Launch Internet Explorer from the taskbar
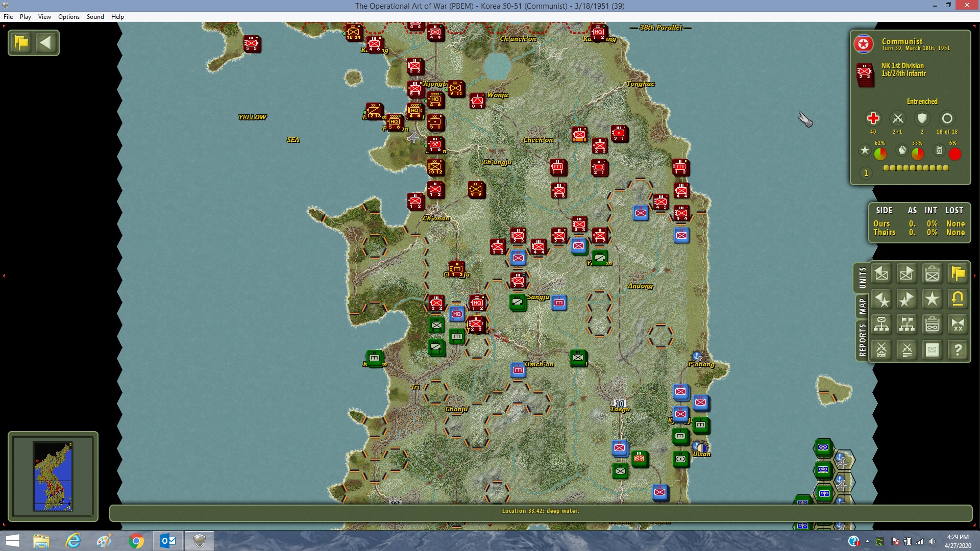Viewport: 980px width, 551px height. click(73, 541)
